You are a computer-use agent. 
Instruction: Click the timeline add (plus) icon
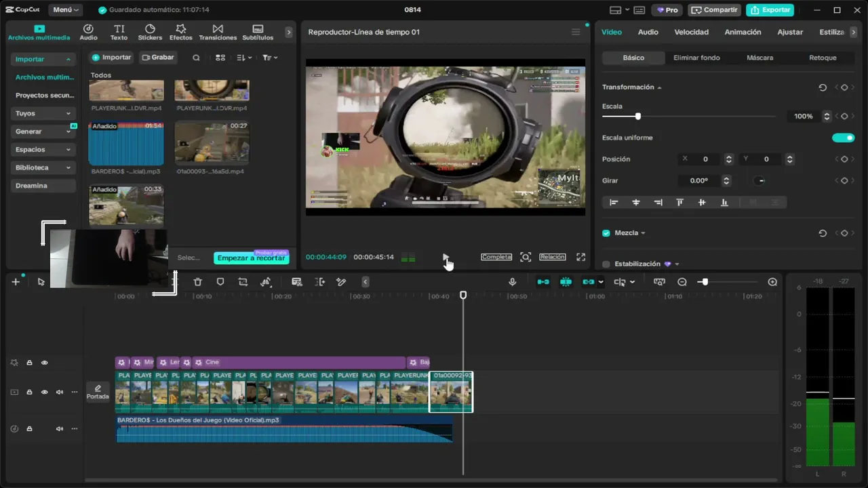(16, 282)
